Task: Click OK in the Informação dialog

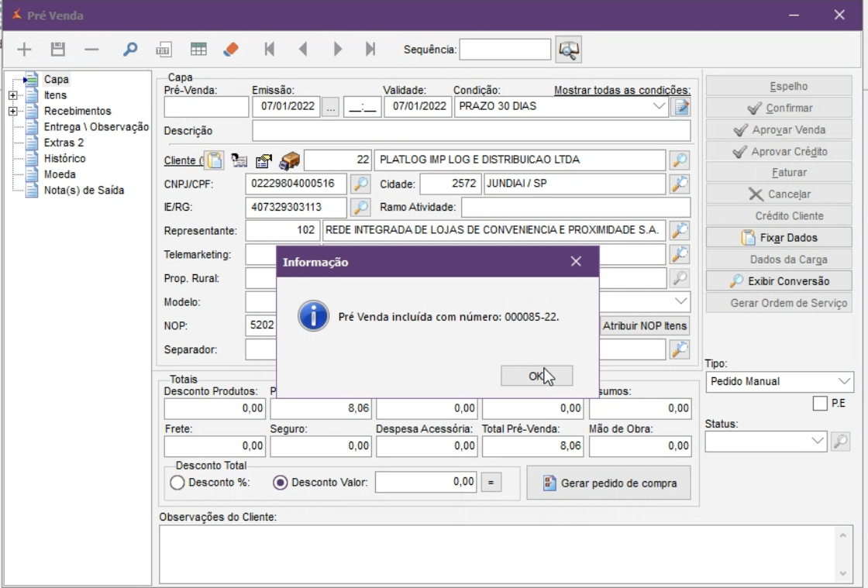Action: click(536, 376)
